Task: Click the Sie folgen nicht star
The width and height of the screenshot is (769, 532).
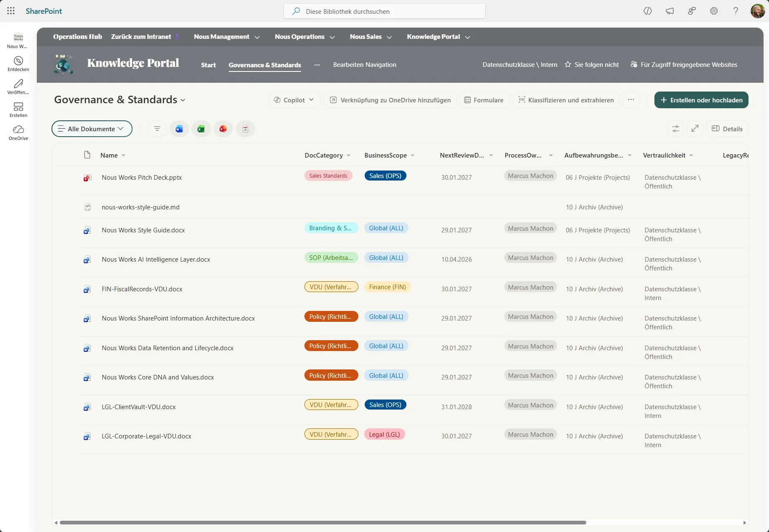Action: [568, 64]
